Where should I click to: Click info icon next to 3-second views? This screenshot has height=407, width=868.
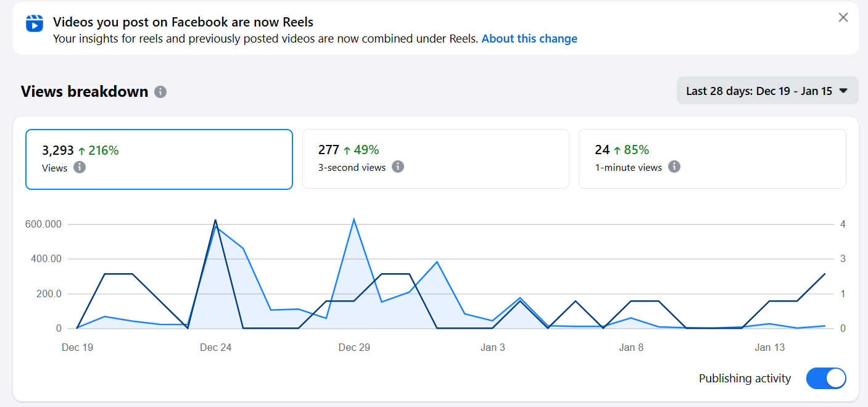pyautogui.click(x=398, y=167)
